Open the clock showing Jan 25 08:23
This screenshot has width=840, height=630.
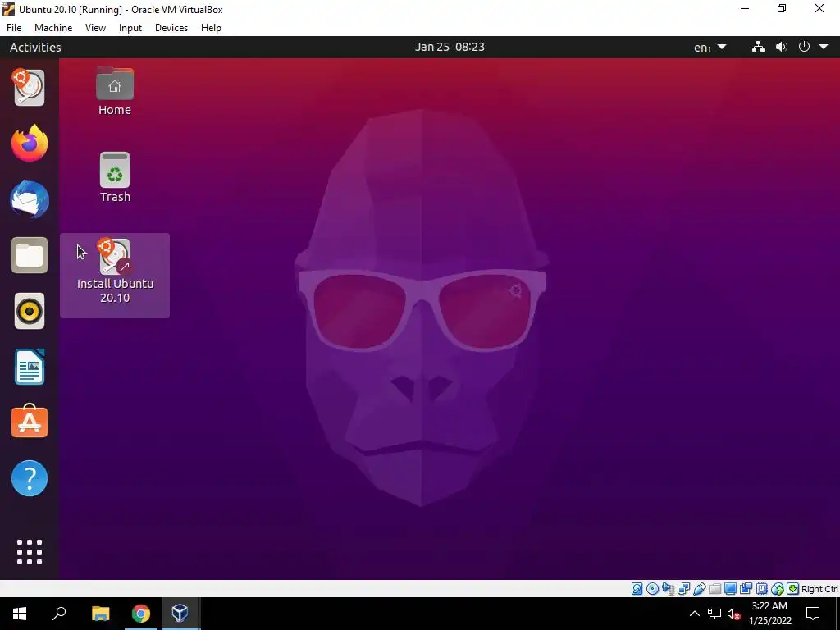pyautogui.click(x=450, y=47)
